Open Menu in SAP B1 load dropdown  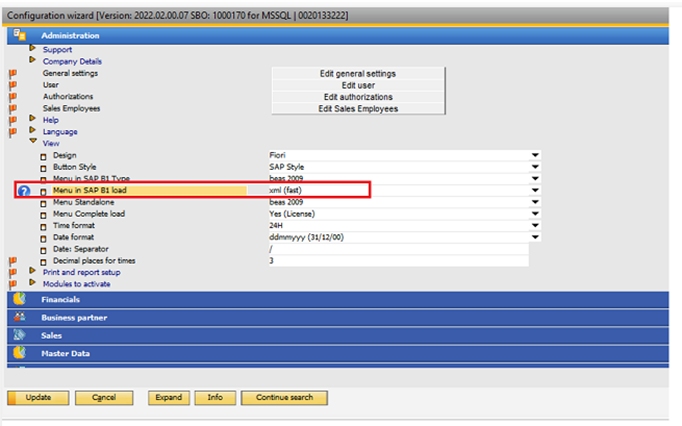[x=535, y=190]
